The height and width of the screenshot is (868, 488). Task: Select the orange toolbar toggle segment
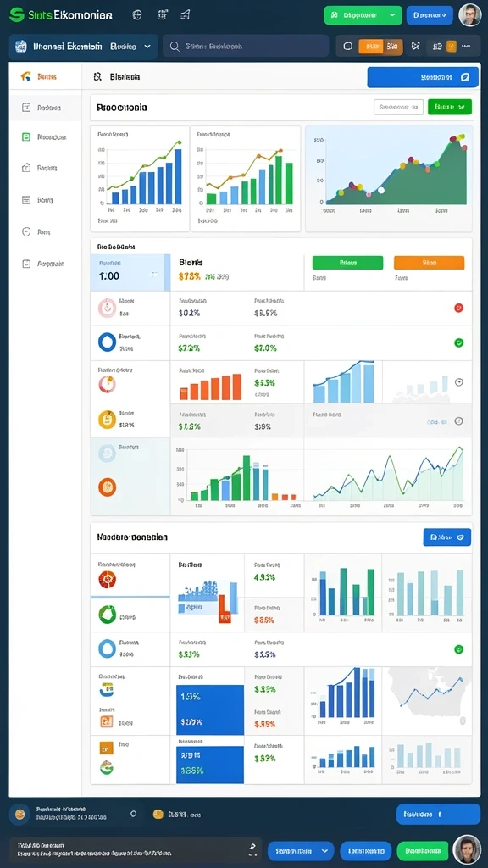371,47
